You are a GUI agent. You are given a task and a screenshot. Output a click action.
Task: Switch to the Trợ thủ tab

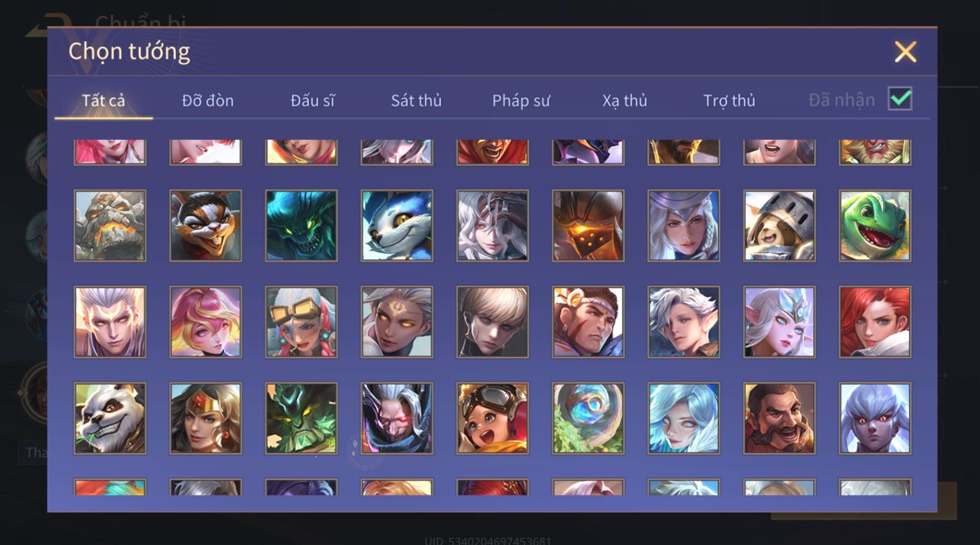point(729,100)
